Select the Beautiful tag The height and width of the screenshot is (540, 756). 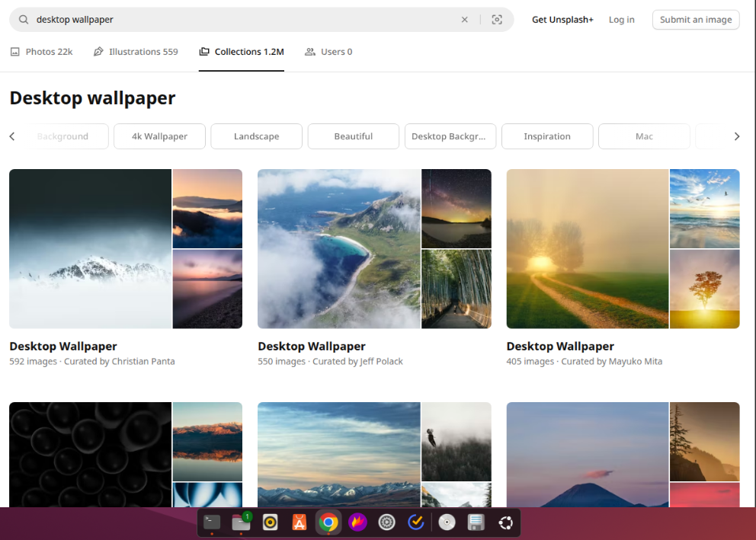click(354, 136)
